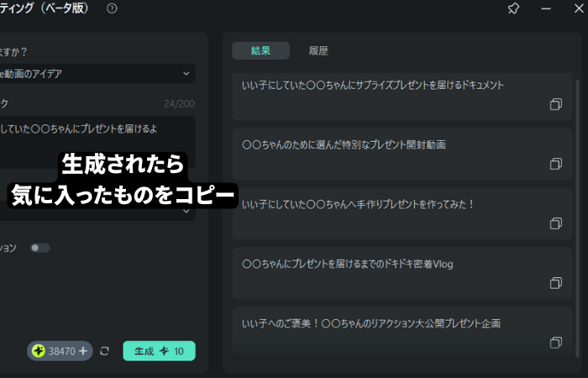Copy the リアクション大公開プレゼント企画 result
Screen dimensions: 588x378
point(556,343)
